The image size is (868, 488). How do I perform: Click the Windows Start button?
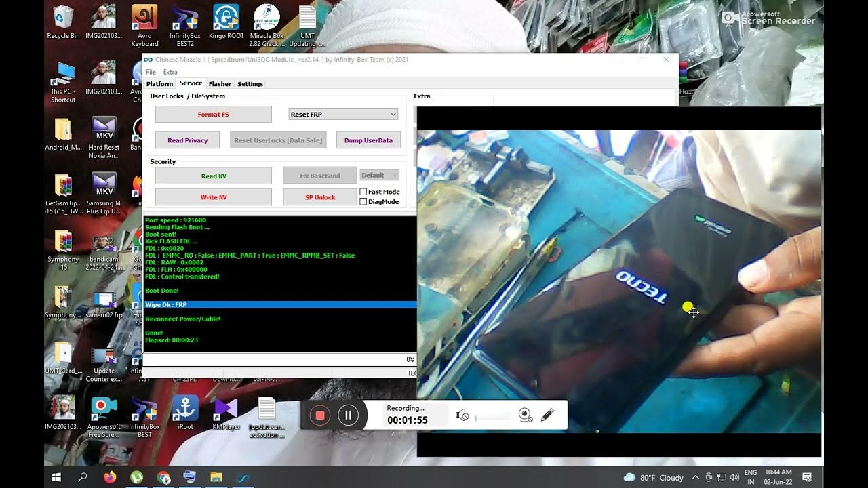(57, 477)
